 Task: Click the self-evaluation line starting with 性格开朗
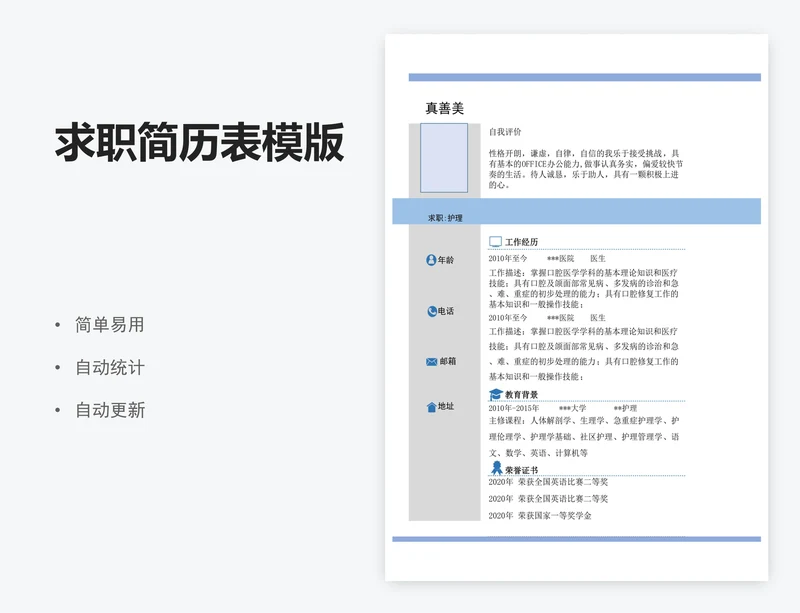tap(584, 153)
